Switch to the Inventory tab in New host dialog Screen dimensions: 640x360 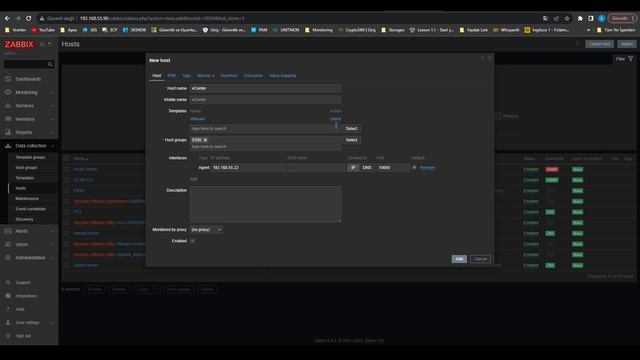229,76
